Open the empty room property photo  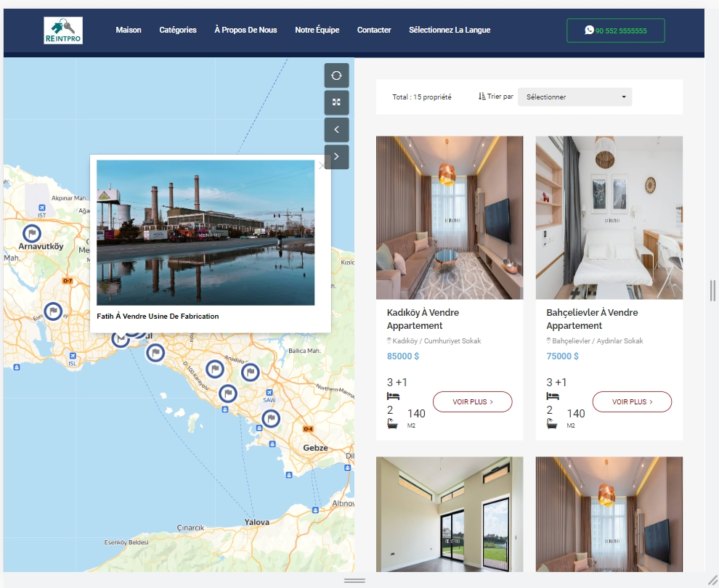pos(450,514)
